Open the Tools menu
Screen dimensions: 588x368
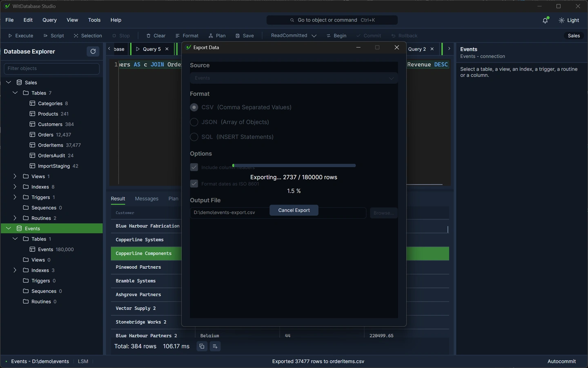point(94,20)
